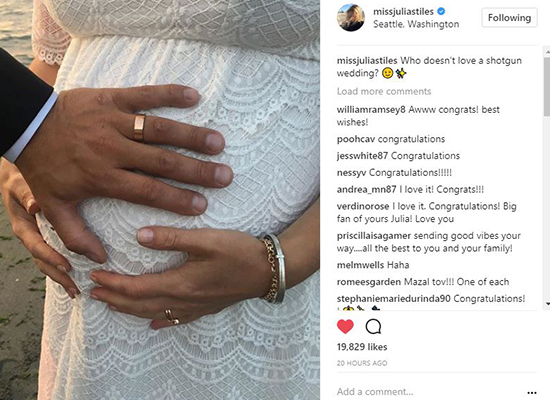Click the comments scrollbar down arrow

[x=547, y=304]
